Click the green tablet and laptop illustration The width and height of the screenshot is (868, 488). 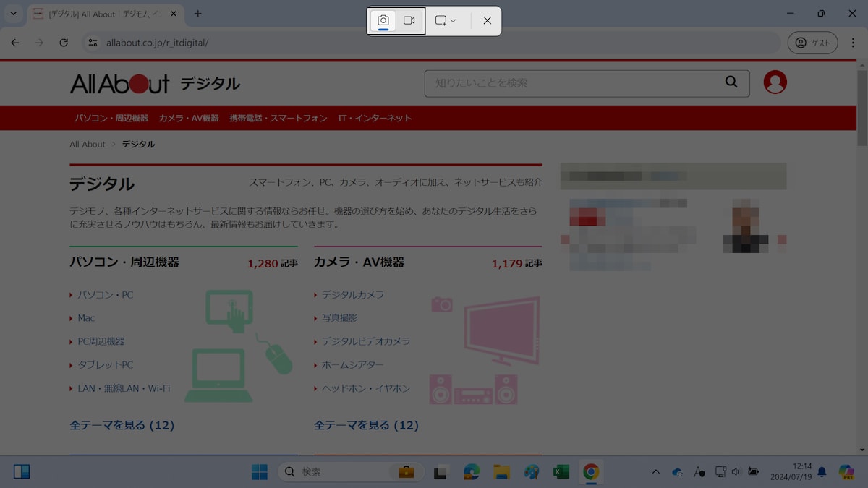237,346
